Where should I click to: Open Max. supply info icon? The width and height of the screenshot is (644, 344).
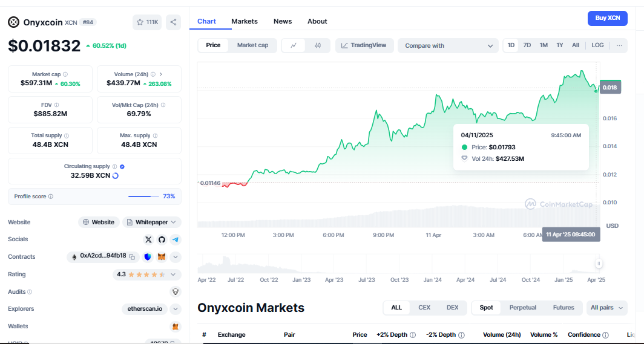click(155, 135)
